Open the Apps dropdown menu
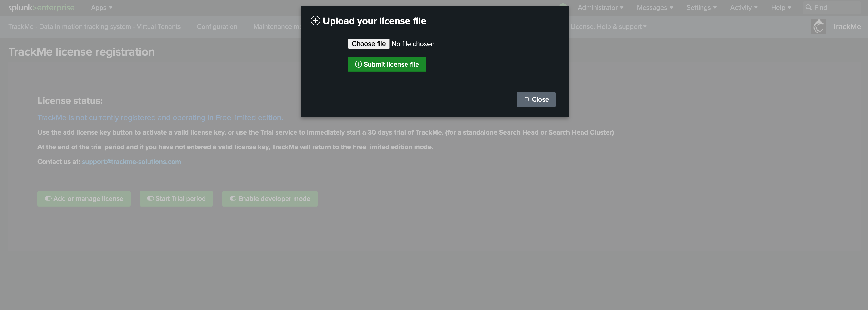Screen dimensions: 868x310 [x=102, y=7]
